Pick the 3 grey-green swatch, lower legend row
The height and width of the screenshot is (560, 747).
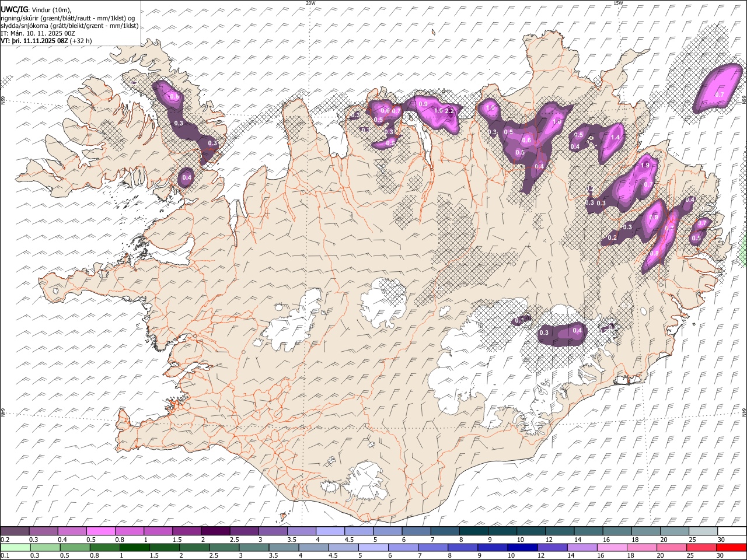pyautogui.click(x=253, y=547)
